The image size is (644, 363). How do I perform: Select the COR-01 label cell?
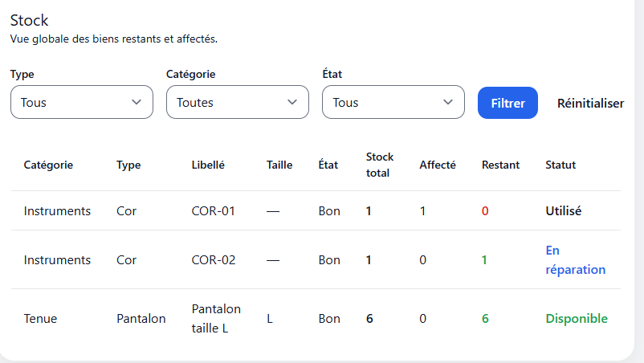(213, 211)
